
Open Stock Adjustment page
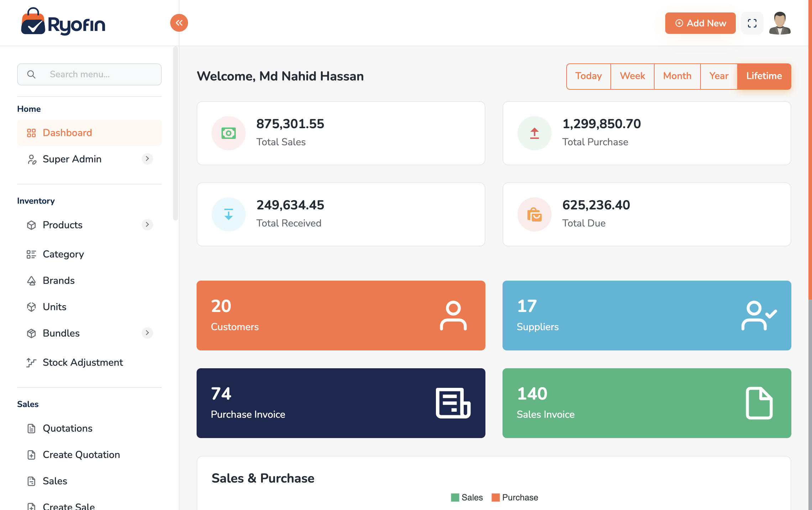tap(89, 363)
